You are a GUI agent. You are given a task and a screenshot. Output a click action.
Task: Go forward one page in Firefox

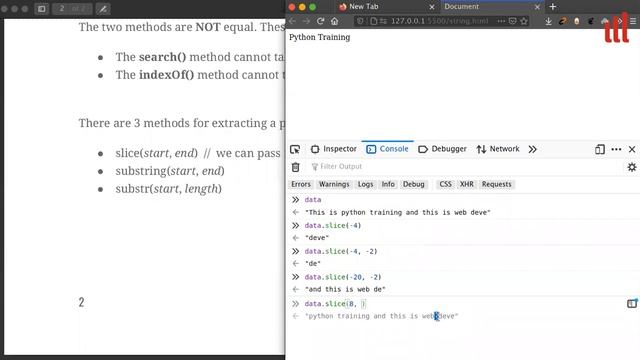(306, 21)
